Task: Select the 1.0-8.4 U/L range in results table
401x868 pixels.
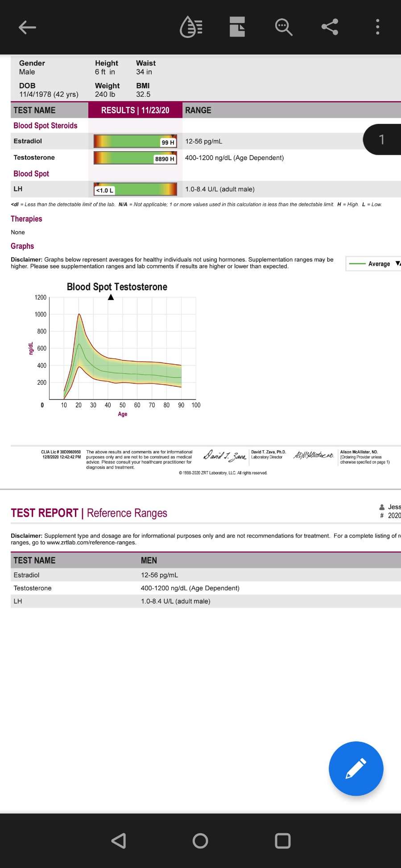Action: (x=220, y=189)
